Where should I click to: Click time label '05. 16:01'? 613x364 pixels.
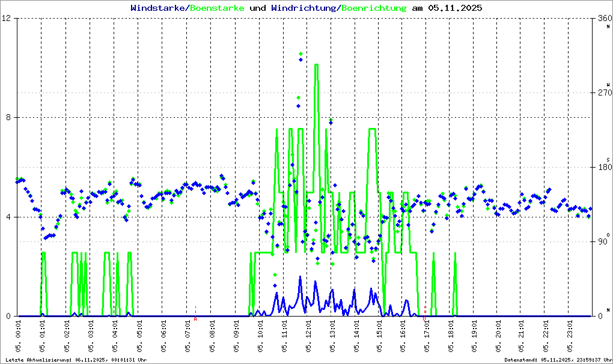(403, 336)
